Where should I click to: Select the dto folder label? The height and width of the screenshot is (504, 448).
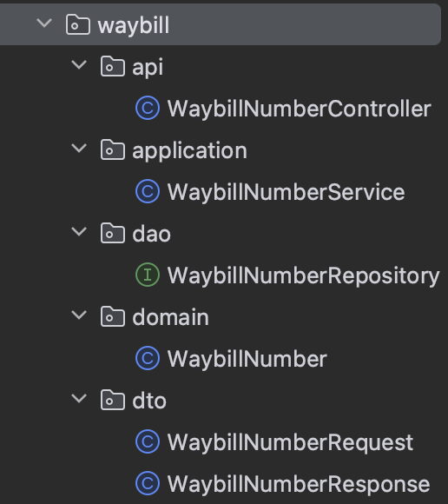click(x=149, y=401)
